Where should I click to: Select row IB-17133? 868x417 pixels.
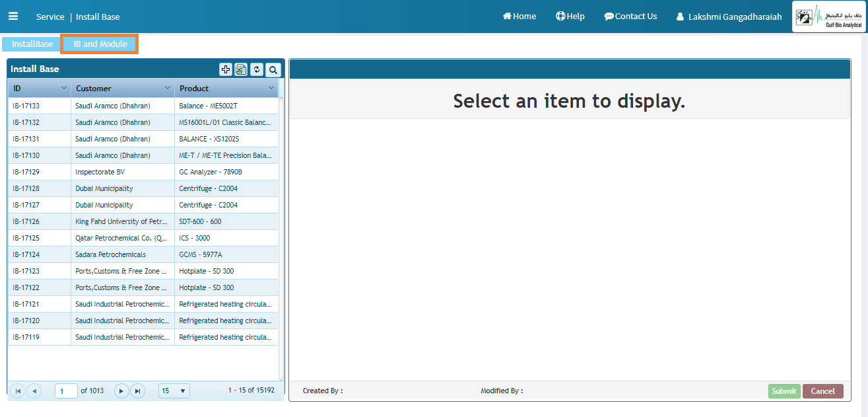(143, 106)
